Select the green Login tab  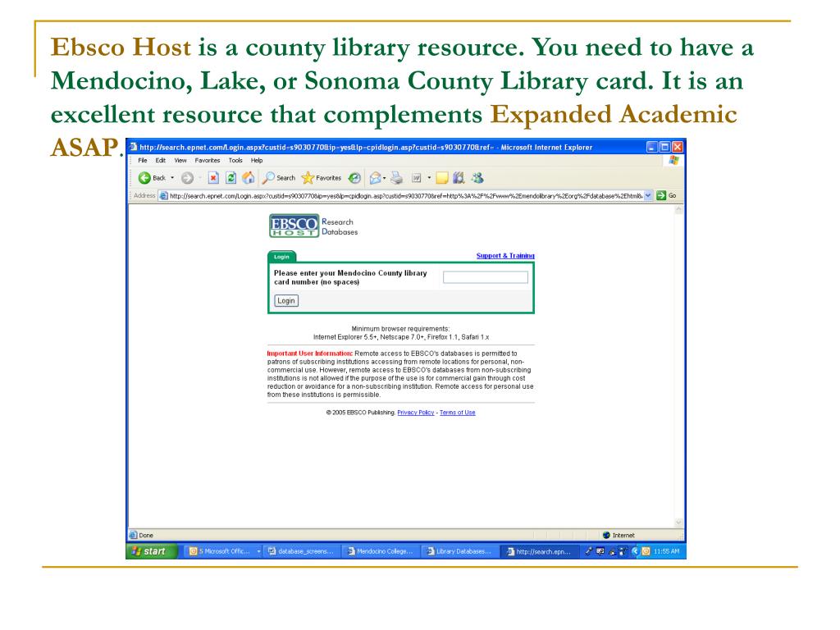coord(282,257)
